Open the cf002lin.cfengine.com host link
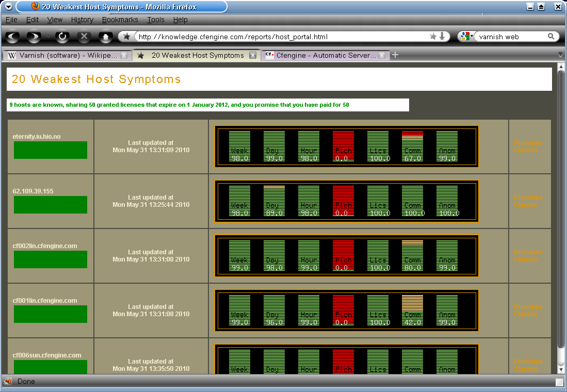The image size is (567, 392). [45, 246]
